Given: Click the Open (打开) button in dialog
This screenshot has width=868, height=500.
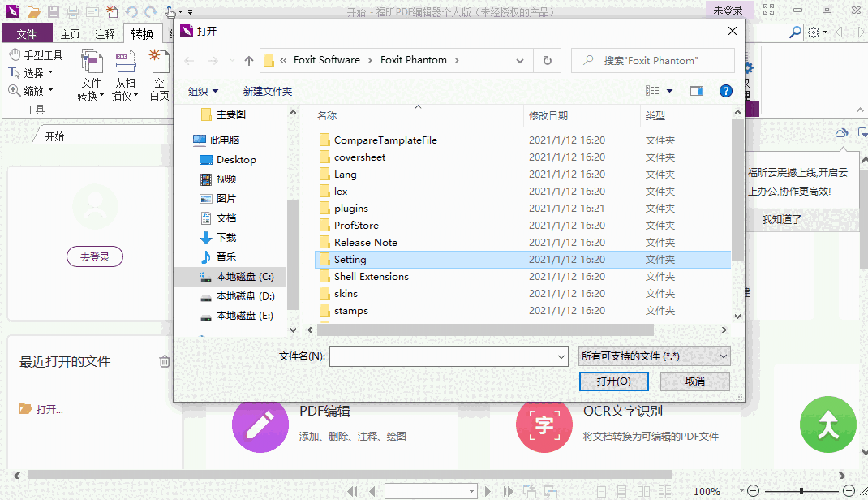Looking at the screenshot, I should (x=613, y=381).
